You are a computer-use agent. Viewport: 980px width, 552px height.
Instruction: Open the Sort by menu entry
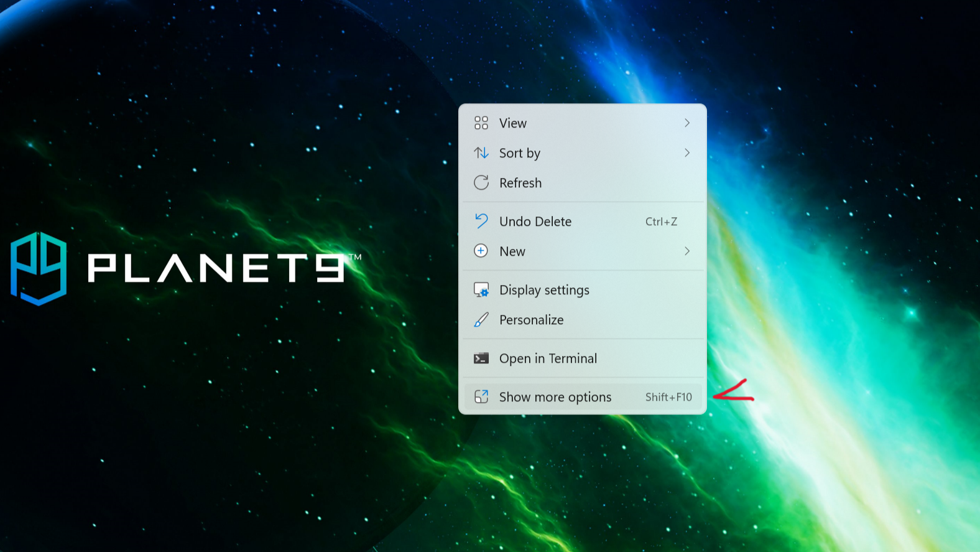583,153
